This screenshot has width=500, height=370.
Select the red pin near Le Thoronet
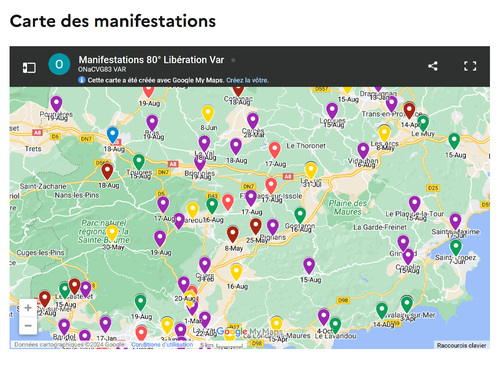(274, 150)
